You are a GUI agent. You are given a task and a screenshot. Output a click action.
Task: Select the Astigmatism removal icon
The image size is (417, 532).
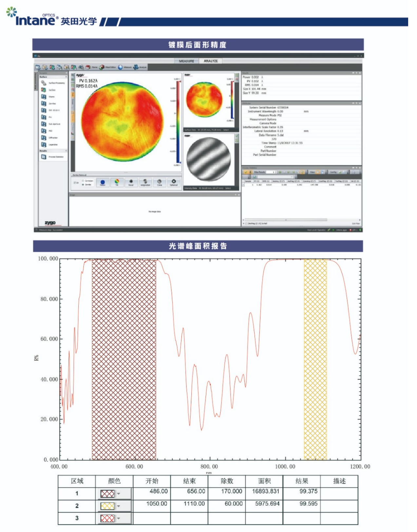tap(145, 182)
